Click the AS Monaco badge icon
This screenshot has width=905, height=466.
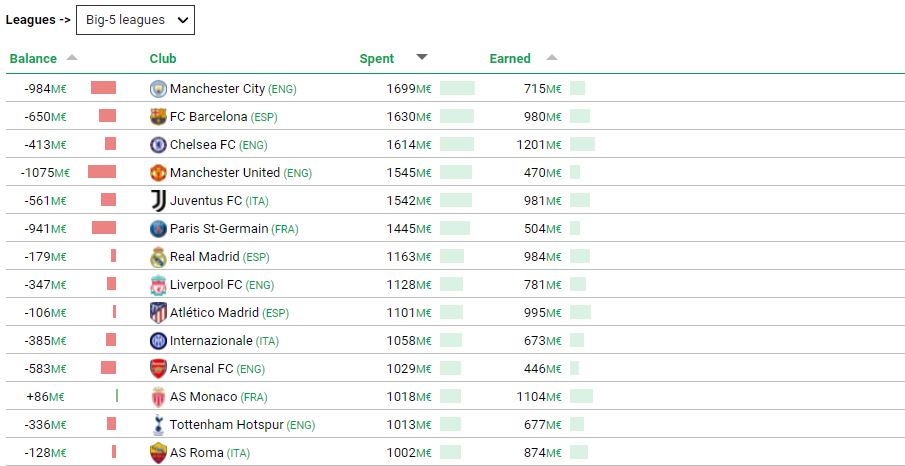point(158,397)
